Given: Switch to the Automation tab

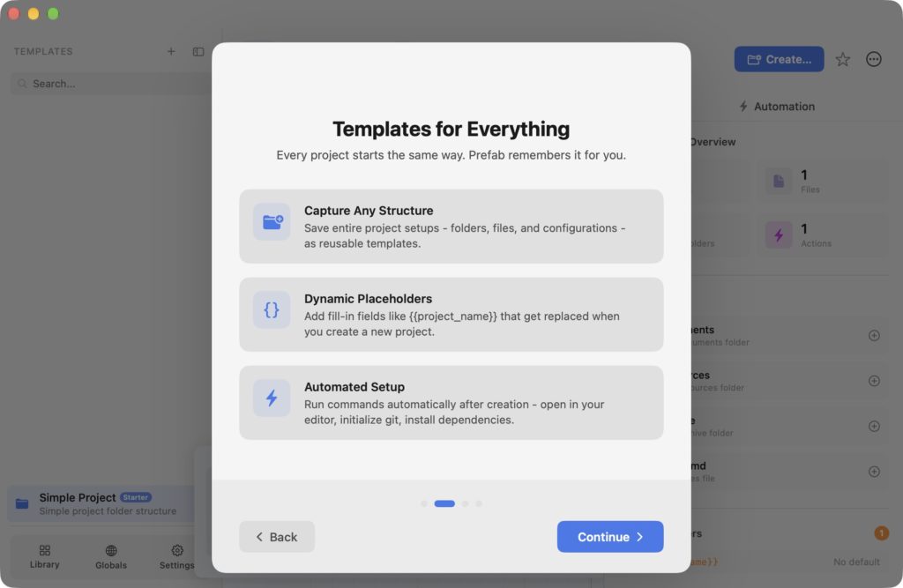Looking at the screenshot, I should tap(777, 107).
